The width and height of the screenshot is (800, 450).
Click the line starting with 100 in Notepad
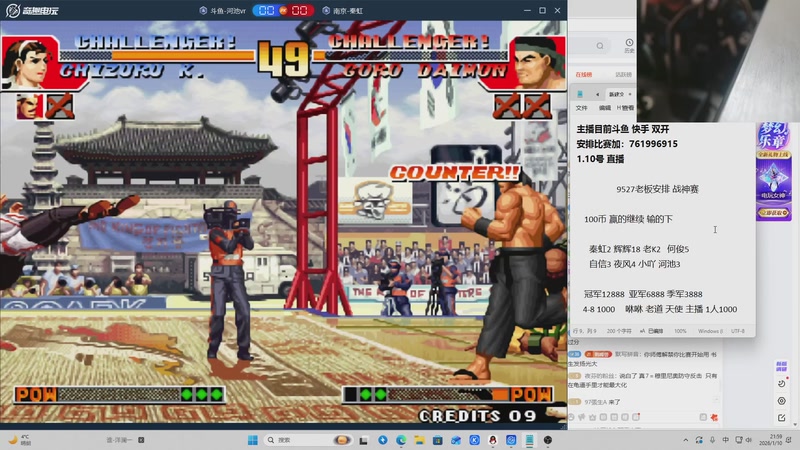pyautogui.click(x=628, y=219)
